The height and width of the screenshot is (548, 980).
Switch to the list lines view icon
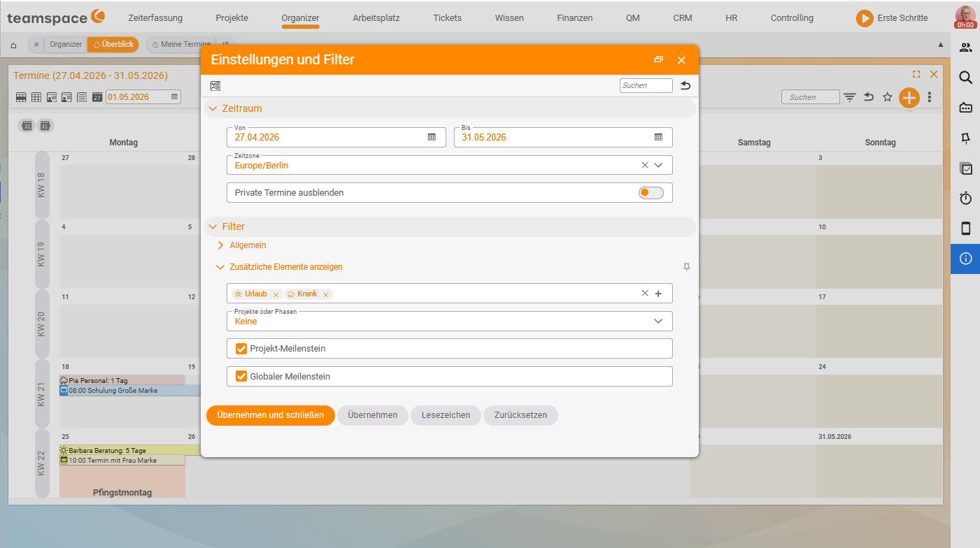82,97
